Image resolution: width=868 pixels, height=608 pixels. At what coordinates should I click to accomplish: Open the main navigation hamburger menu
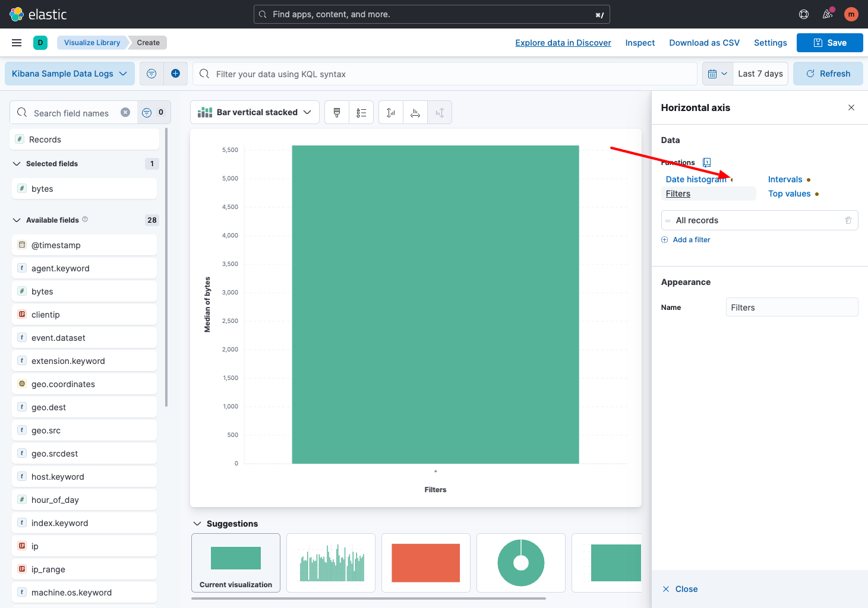click(x=17, y=43)
